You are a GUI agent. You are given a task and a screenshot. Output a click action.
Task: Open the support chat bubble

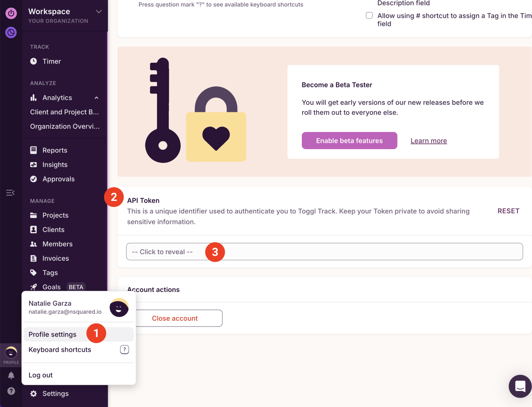coord(520,386)
